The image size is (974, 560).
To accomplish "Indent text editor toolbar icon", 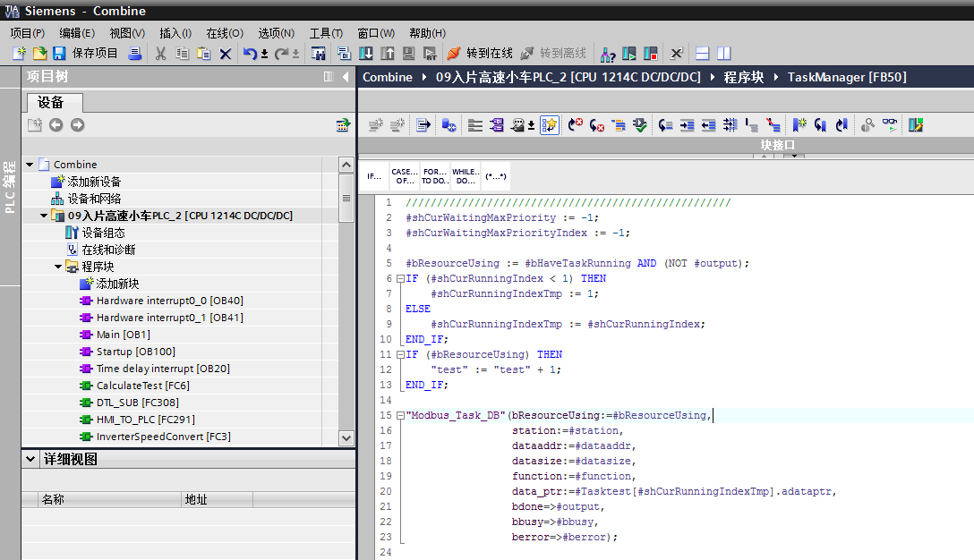I will (x=687, y=124).
